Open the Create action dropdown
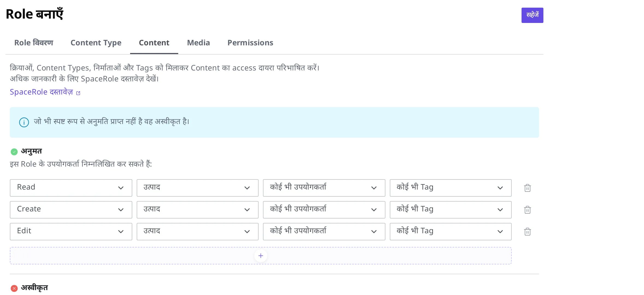 [x=71, y=210]
